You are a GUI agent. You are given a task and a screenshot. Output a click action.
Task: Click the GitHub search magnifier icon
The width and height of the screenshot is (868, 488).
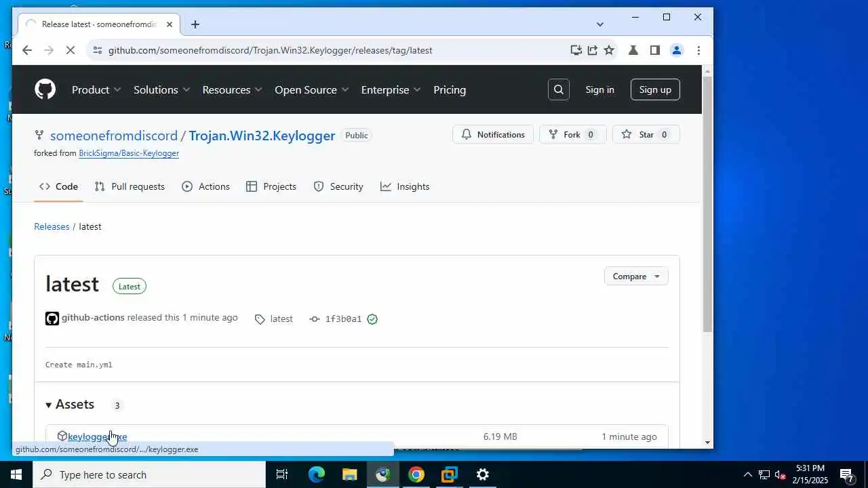tap(559, 89)
